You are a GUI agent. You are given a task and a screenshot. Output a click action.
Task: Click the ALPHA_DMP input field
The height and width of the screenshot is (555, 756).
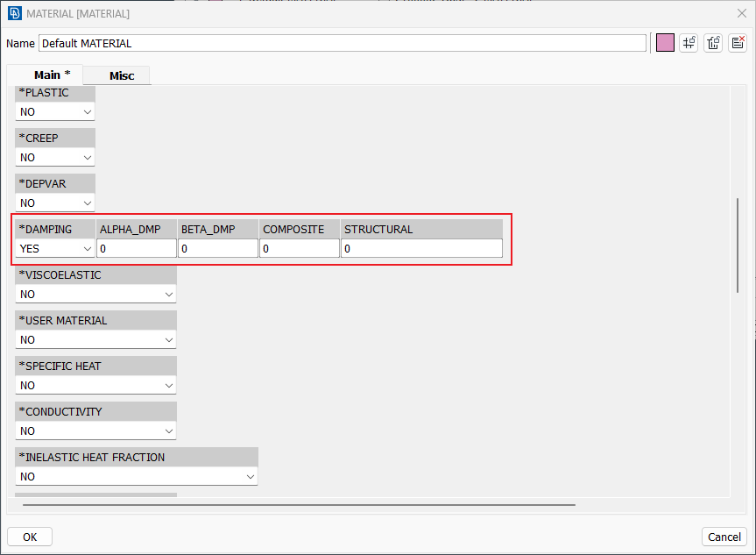coord(137,249)
